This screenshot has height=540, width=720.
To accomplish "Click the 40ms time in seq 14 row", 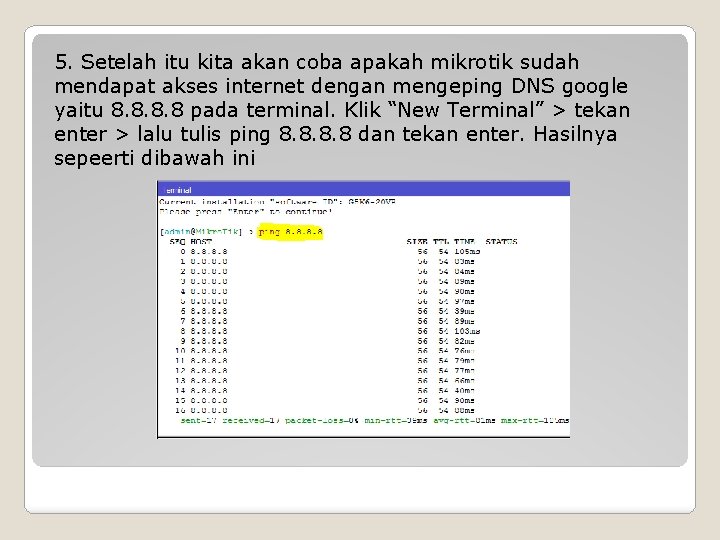I will (464, 391).
